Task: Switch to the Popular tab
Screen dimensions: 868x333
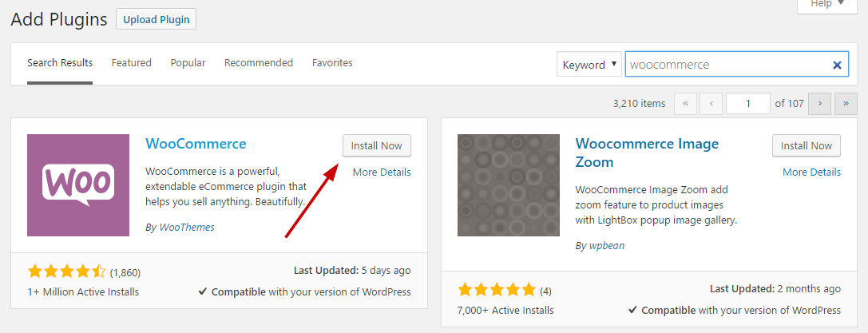Action: tap(188, 63)
